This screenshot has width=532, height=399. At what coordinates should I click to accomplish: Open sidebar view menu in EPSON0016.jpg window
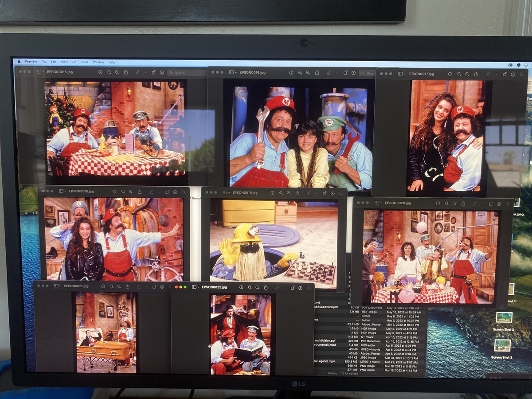(234, 72)
